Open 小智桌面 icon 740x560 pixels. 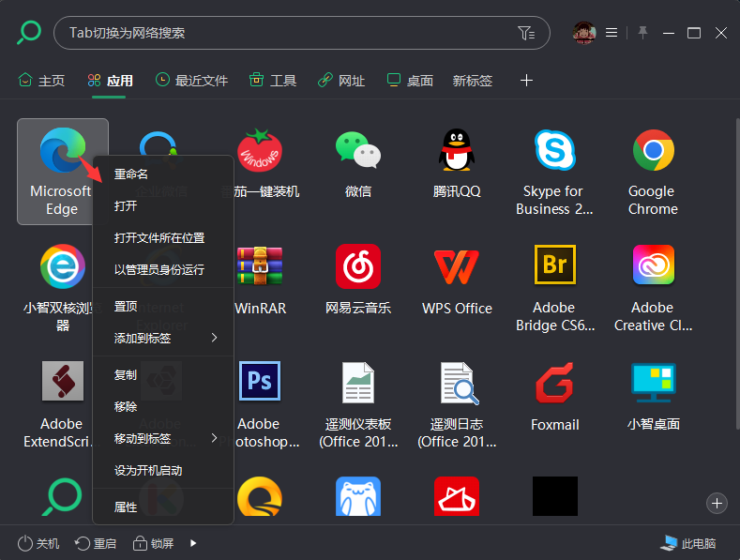tap(653, 383)
